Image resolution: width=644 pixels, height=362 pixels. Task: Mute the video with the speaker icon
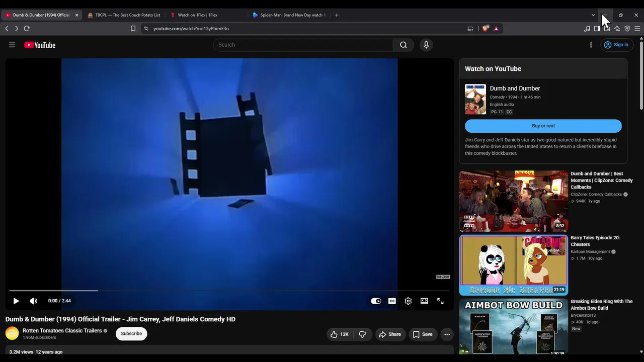34,301
